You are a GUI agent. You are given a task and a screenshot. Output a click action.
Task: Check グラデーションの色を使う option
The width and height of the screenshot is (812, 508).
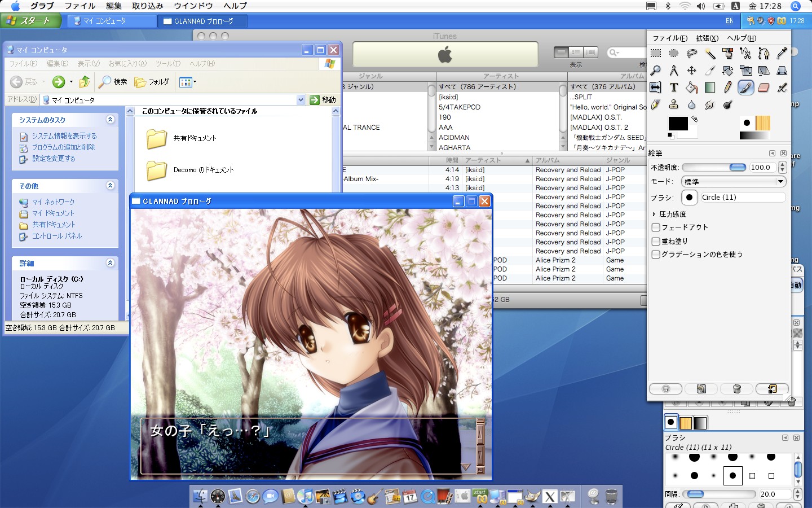656,255
